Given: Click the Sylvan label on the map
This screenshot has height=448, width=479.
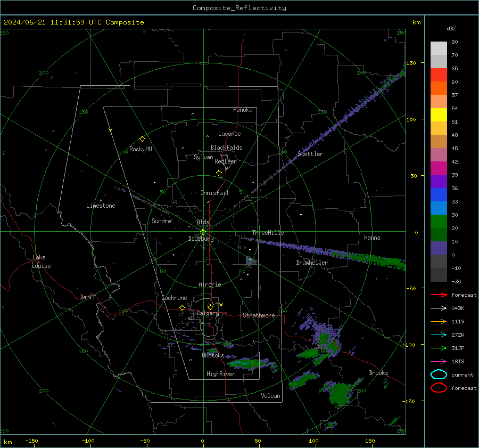Looking at the screenshot, I should [203, 157].
